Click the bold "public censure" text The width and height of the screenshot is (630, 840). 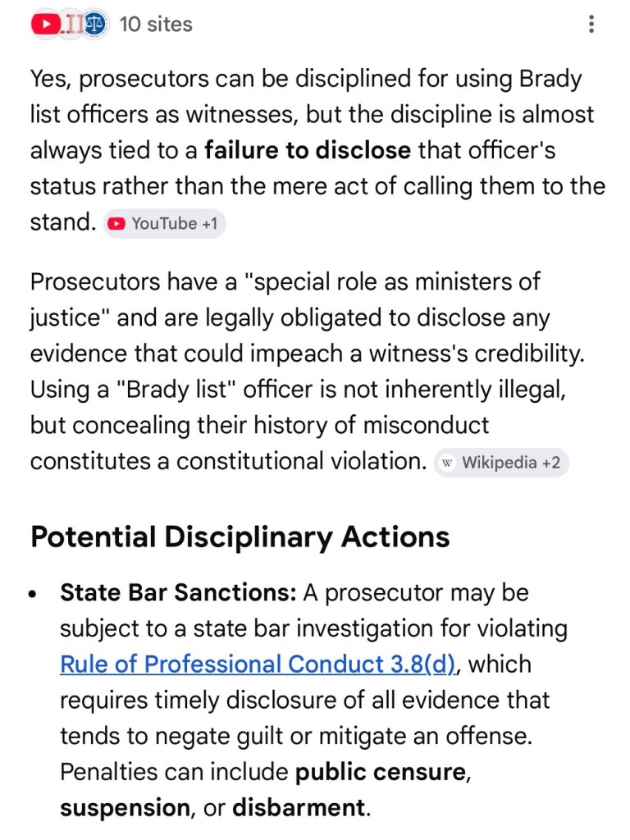click(381, 772)
